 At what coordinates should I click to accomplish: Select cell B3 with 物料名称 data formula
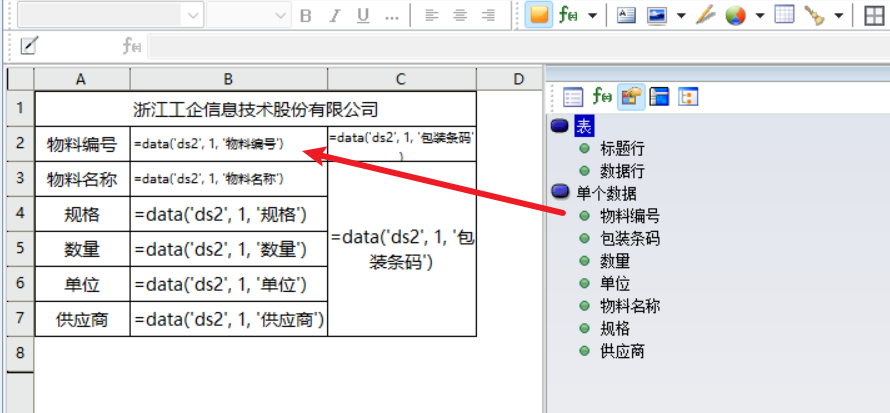(229, 179)
